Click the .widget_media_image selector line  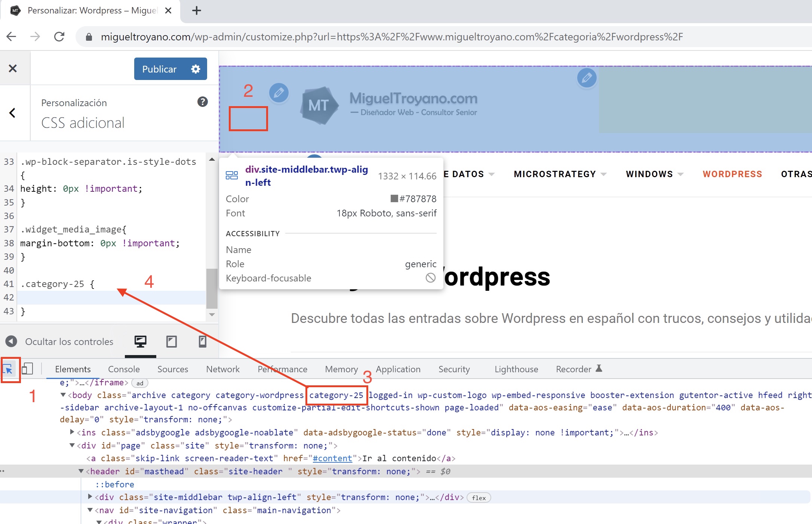point(73,229)
